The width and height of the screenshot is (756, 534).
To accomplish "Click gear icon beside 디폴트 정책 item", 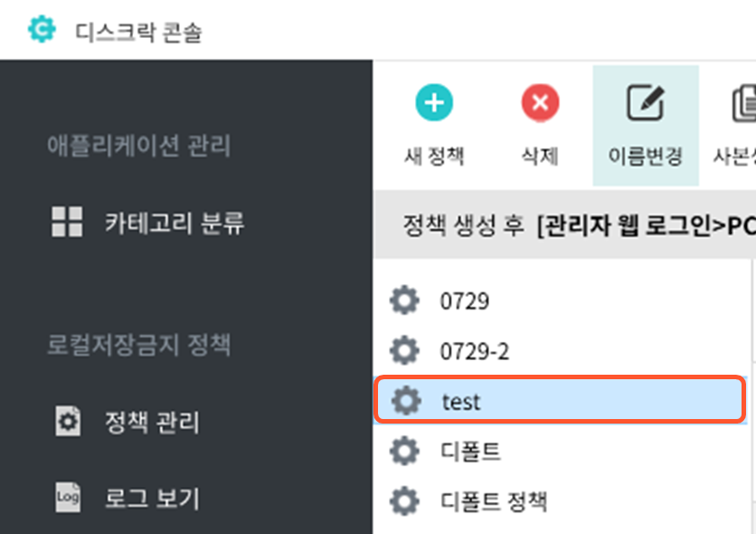I will [x=404, y=501].
